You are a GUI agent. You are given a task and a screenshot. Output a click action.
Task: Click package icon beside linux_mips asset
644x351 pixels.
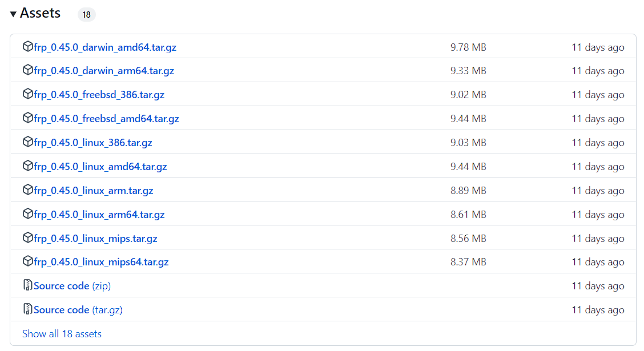point(27,238)
